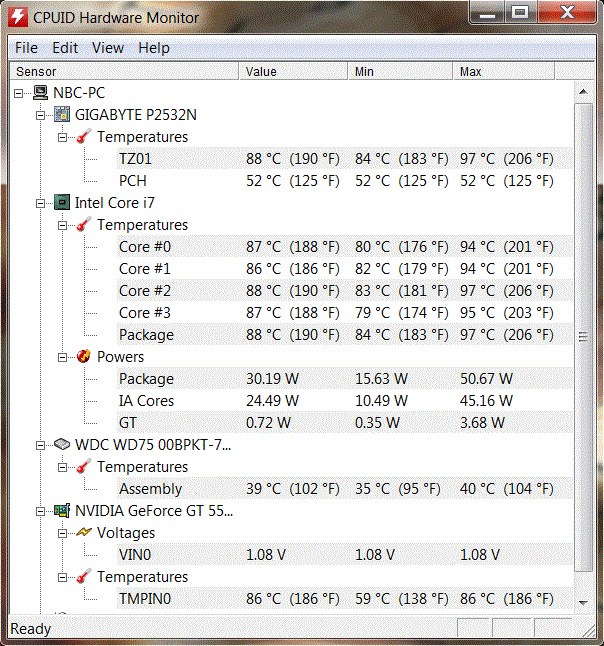Collapse the Voltages node

pyautogui.click(x=62, y=534)
